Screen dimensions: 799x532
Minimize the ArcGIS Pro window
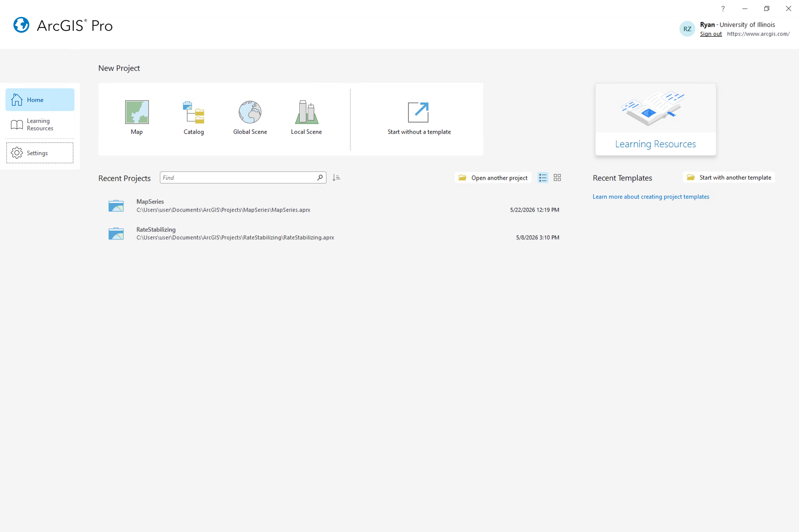744,9
